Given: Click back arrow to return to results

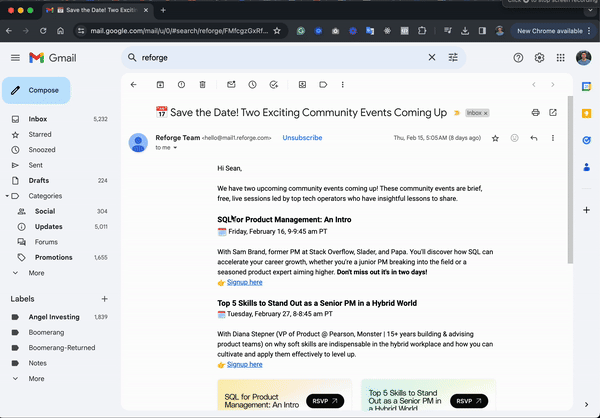Looking at the screenshot, I should 133,85.
